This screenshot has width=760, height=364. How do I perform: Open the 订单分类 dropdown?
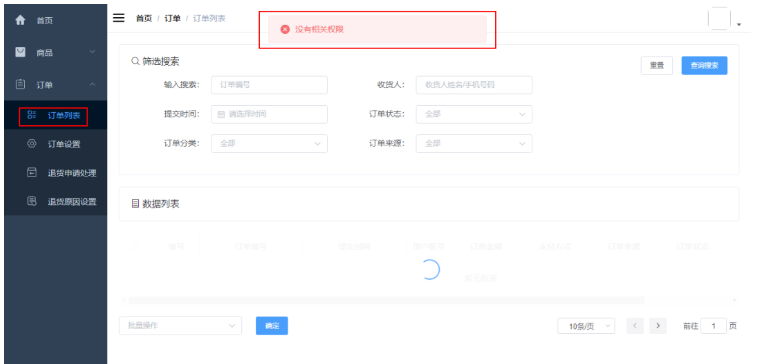coord(269,143)
